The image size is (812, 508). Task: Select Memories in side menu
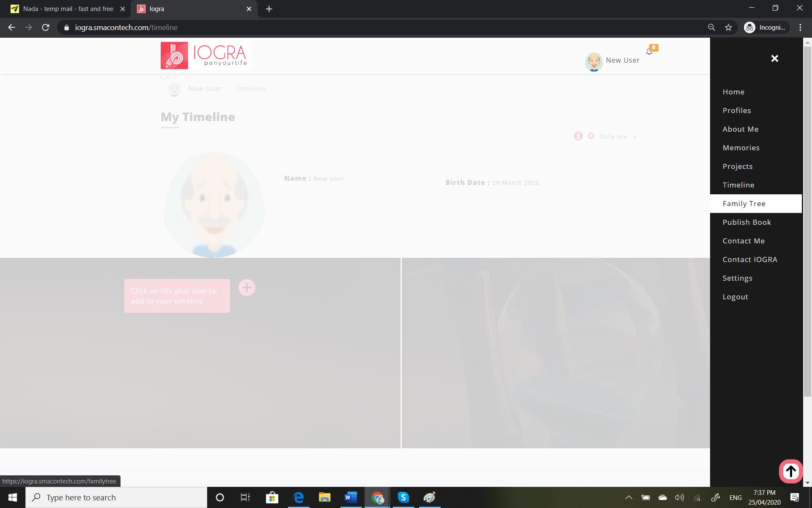coord(741,148)
